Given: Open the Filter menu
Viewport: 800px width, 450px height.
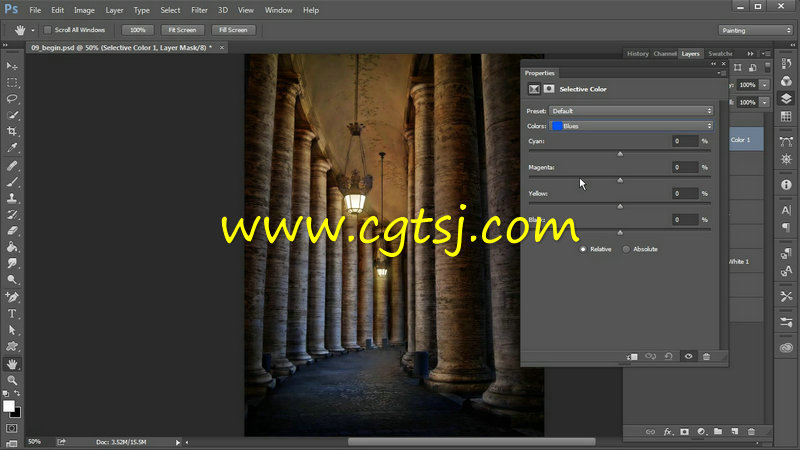Looking at the screenshot, I should click(199, 10).
